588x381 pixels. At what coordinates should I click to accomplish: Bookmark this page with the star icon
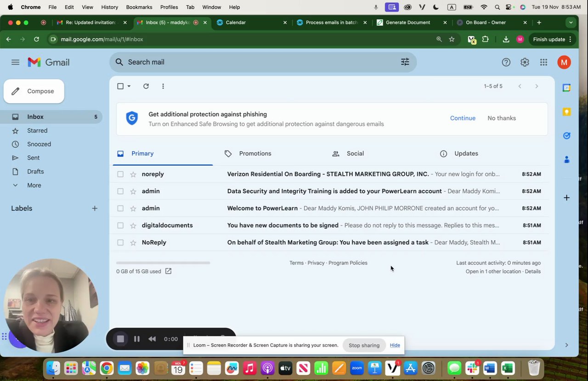(x=452, y=39)
